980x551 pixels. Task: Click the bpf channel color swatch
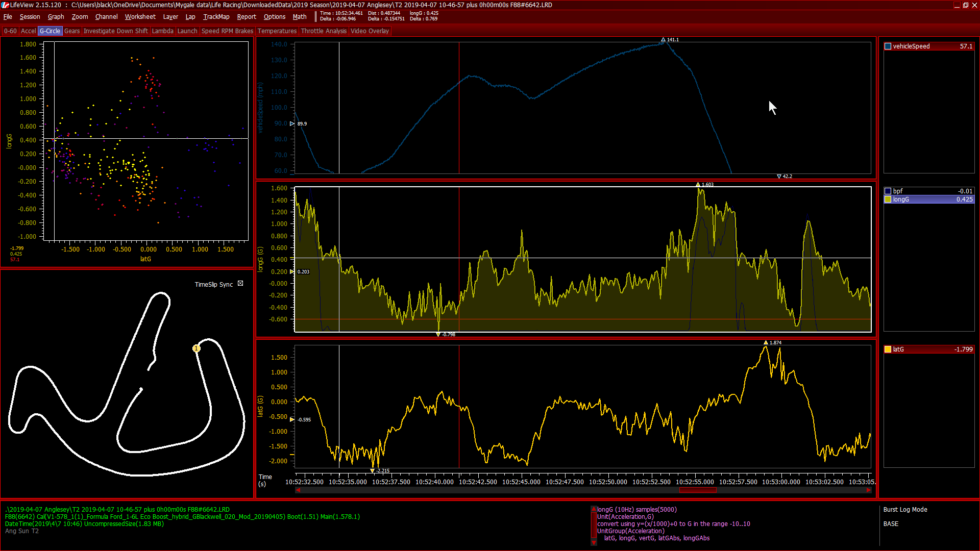pyautogui.click(x=888, y=191)
